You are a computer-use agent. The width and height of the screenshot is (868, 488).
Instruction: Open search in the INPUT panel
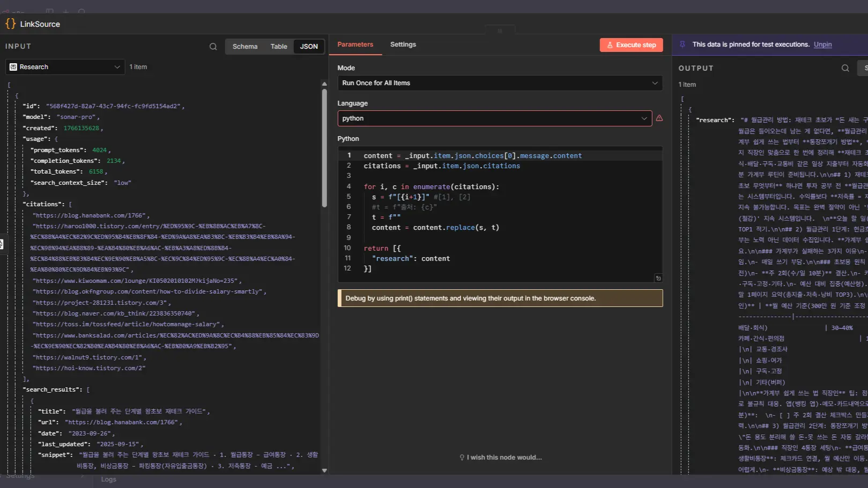pyautogui.click(x=213, y=47)
